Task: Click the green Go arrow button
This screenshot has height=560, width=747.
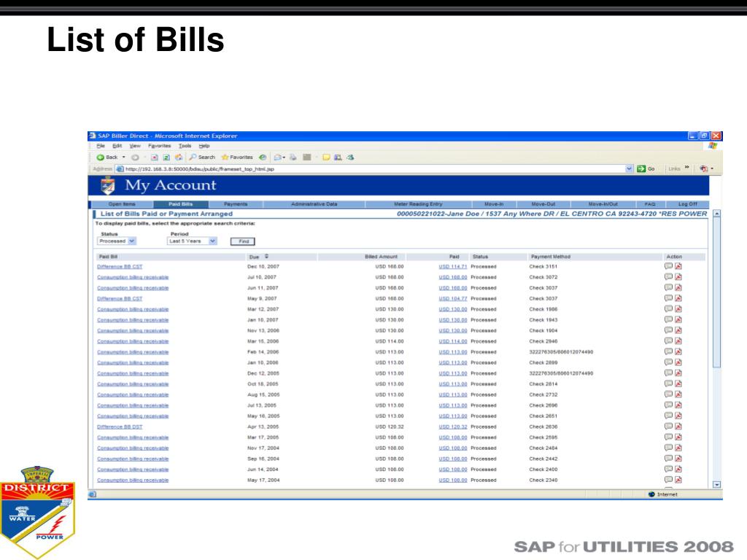Action: click(x=641, y=168)
